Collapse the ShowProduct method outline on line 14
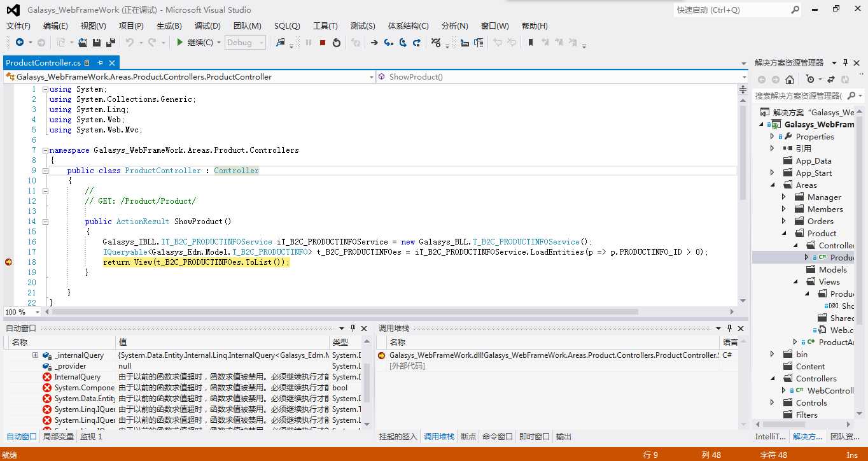 [45, 222]
